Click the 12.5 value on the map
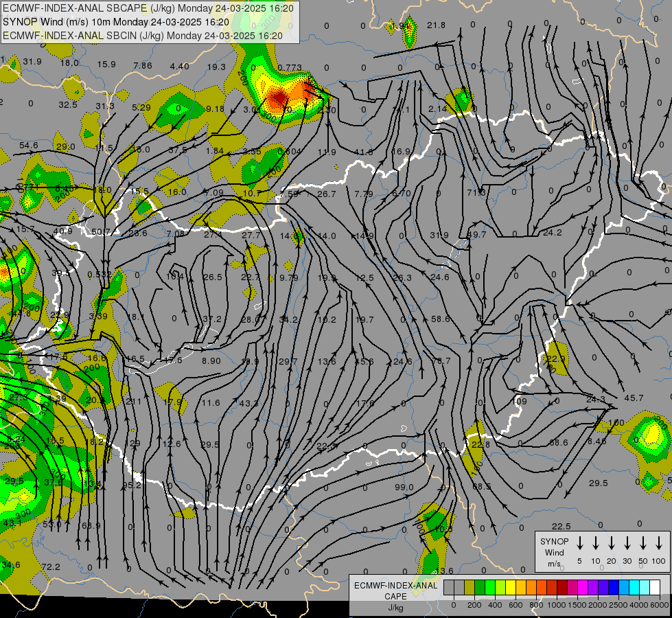Viewport: 672px width, 618px height. pyautogui.click(x=364, y=278)
